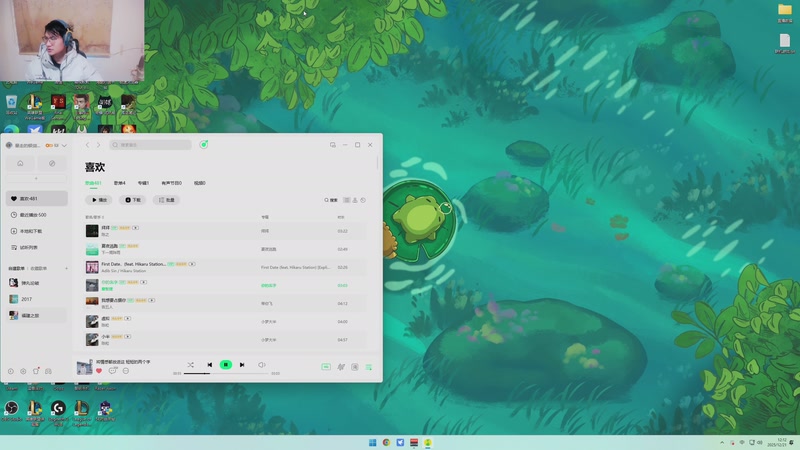Viewport: 800px width, 450px height.
Task: Navigate back with the left arrow
Action: pos(87,145)
